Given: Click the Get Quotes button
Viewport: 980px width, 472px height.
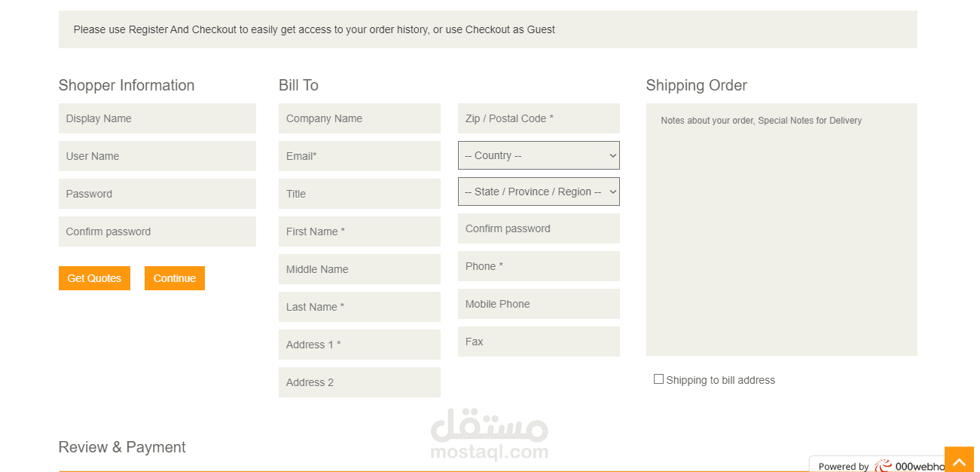Looking at the screenshot, I should [94, 278].
